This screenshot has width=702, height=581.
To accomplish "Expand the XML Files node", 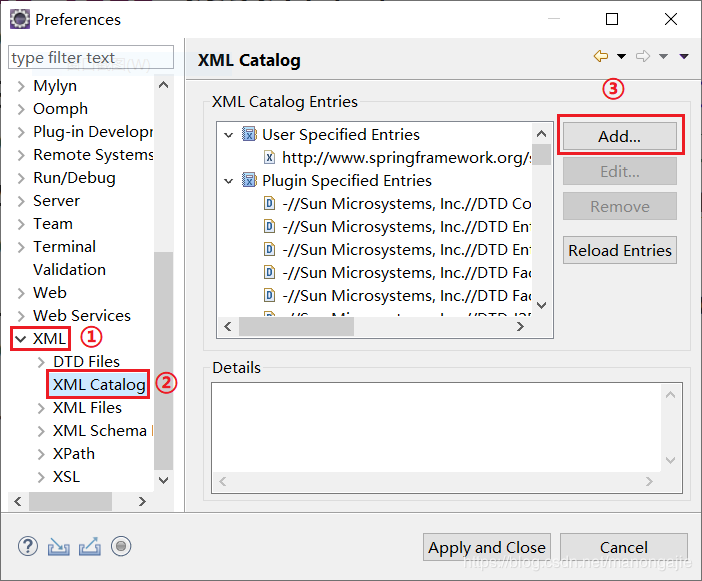I will [x=41, y=408].
